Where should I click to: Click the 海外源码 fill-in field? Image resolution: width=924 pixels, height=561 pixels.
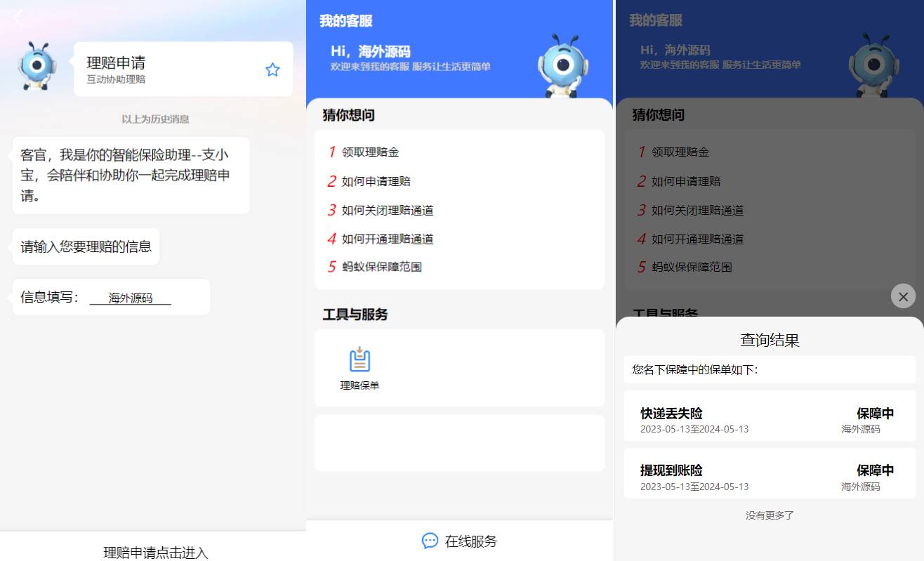[131, 298]
